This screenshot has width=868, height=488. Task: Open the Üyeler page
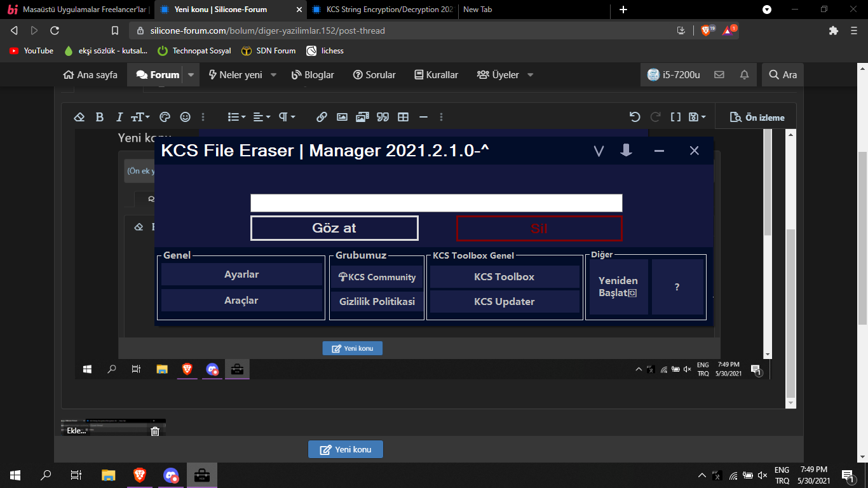pos(498,75)
